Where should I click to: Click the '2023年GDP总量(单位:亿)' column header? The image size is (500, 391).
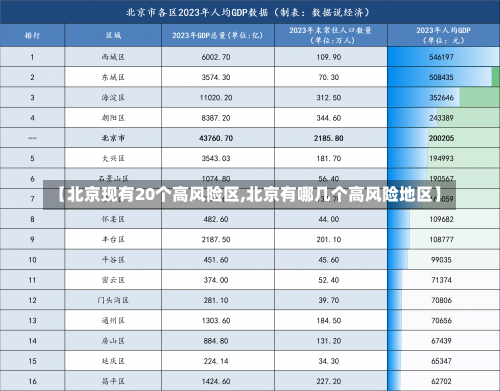218,35
